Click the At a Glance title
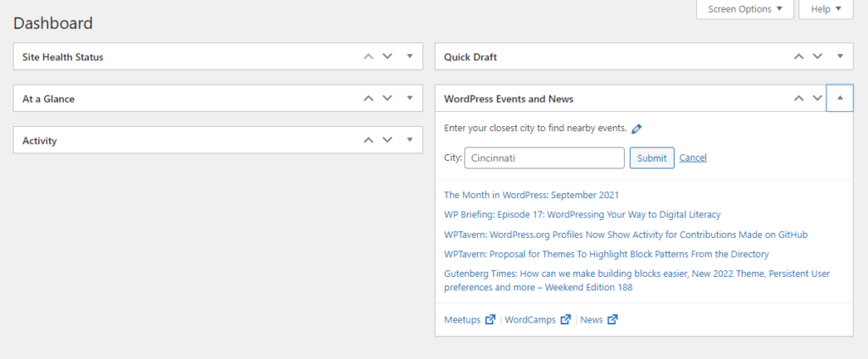 (x=48, y=99)
